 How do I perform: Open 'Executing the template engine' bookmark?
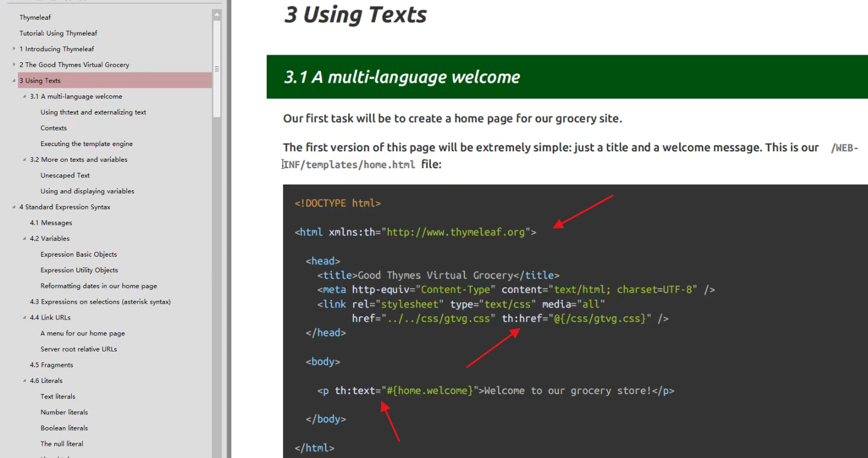[x=86, y=144]
